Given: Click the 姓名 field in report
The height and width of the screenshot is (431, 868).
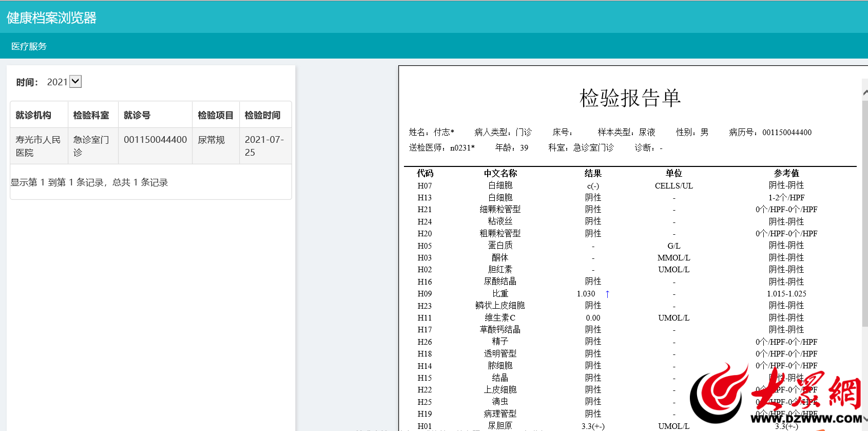Looking at the screenshot, I should coord(432,133).
